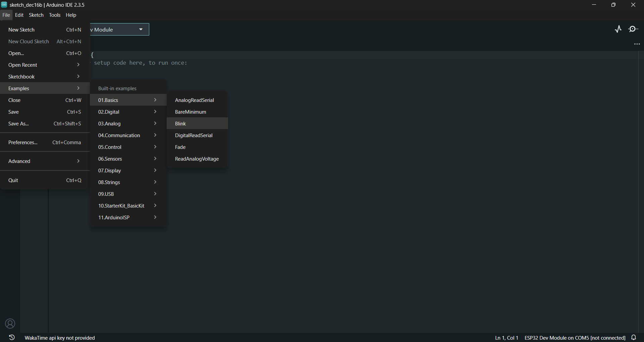This screenshot has width=644, height=342.
Task: Expand the Open Recent submenu
Action: point(45,65)
